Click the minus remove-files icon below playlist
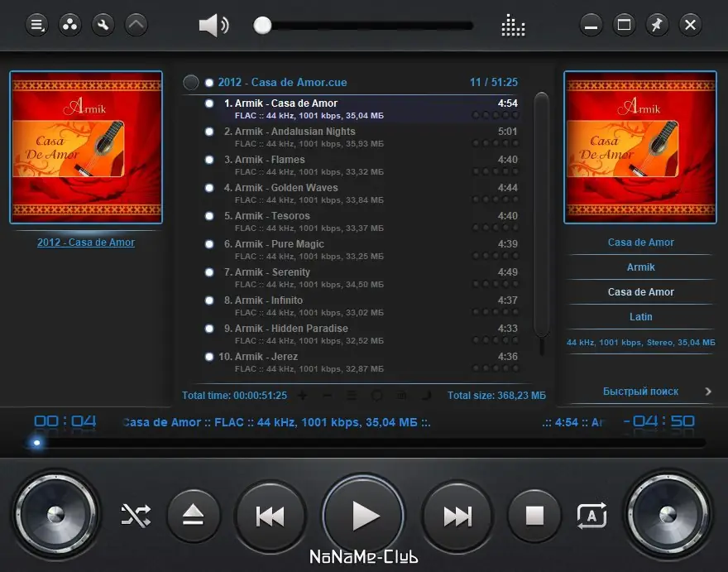 click(328, 396)
